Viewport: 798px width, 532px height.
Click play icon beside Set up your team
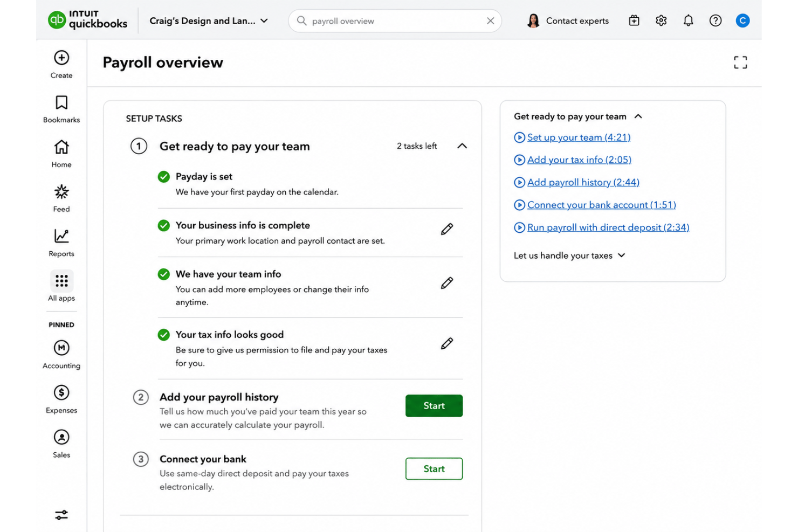point(519,137)
